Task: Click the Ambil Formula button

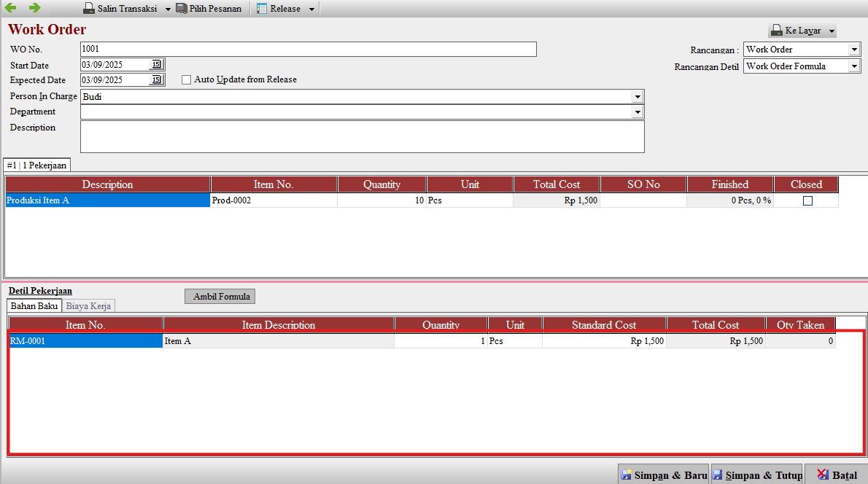Action: pos(221,297)
